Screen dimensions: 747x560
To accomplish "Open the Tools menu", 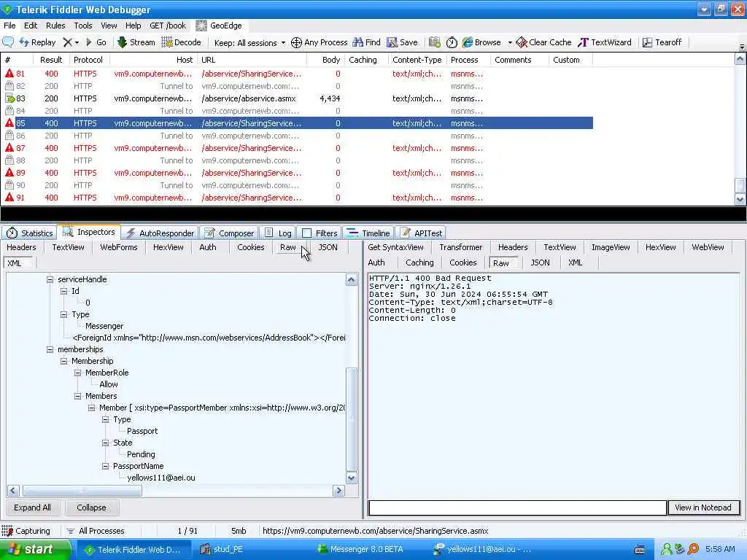I will (83, 26).
